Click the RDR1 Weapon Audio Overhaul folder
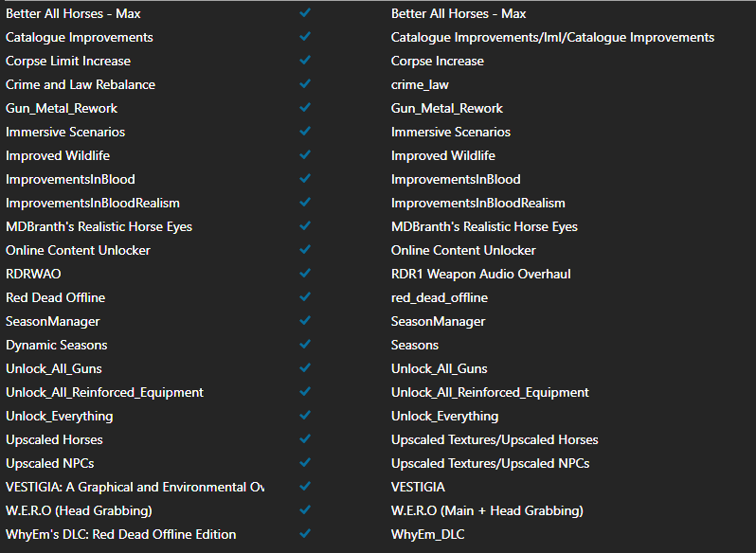The width and height of the screenshot is (756, 553). click(x=480, y=274)
